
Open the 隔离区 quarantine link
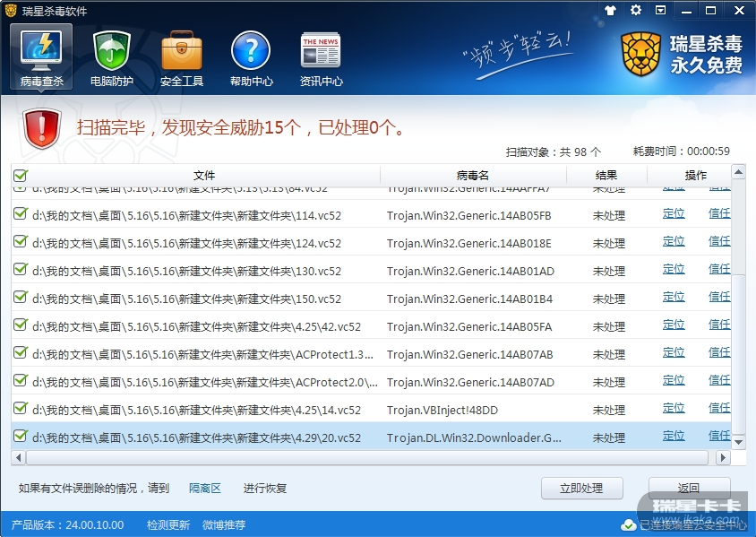(205, 489)
